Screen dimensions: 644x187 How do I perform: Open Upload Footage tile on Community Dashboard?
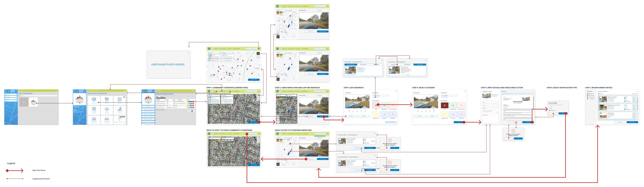click(107, 110)
